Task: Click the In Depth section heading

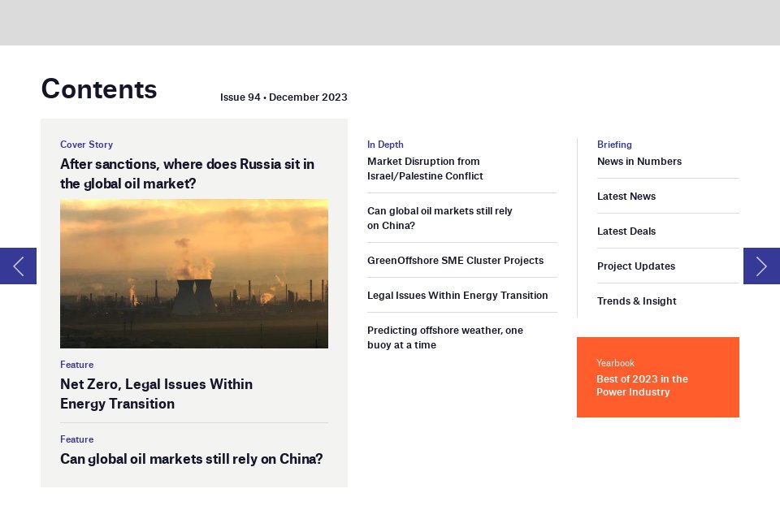Action: pyautogui.click(x=385, y=145)
